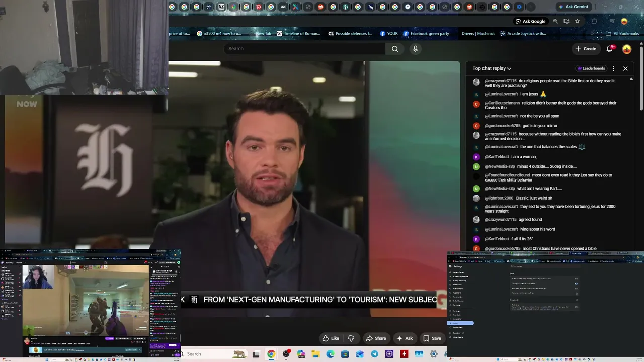Click chat author @Foundfoundfoundfound

click(x=507, y=175)
